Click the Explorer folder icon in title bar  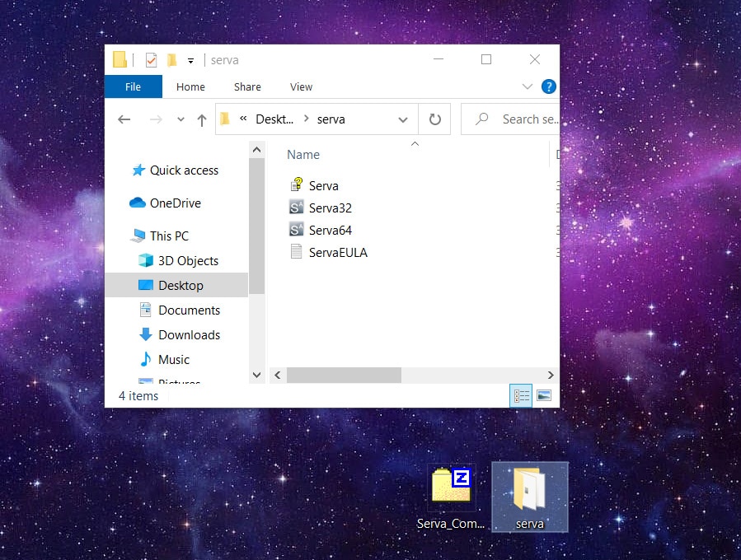click(x=120, y=59)
